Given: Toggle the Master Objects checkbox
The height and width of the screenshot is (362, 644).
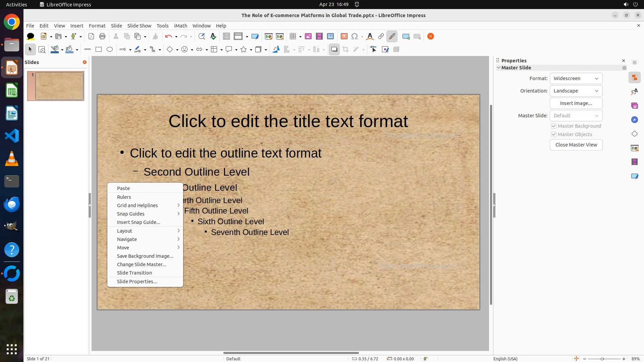Looking at the screenshot, I should coord(554,134).
